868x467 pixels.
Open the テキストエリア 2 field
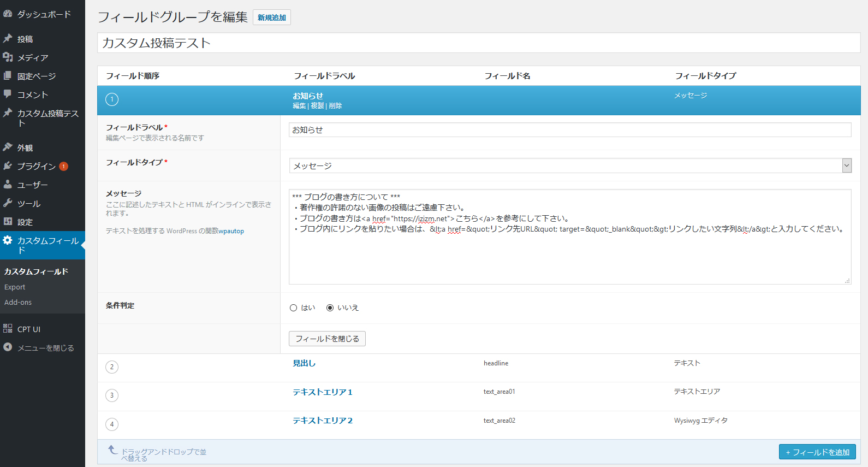pyautogui.click(x=323, y=421)
